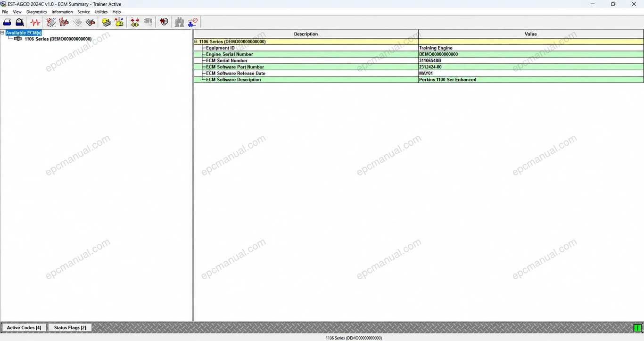Open the Configuration tool toolbar icon
Viewport: 644px width, 341px height.
119,22
